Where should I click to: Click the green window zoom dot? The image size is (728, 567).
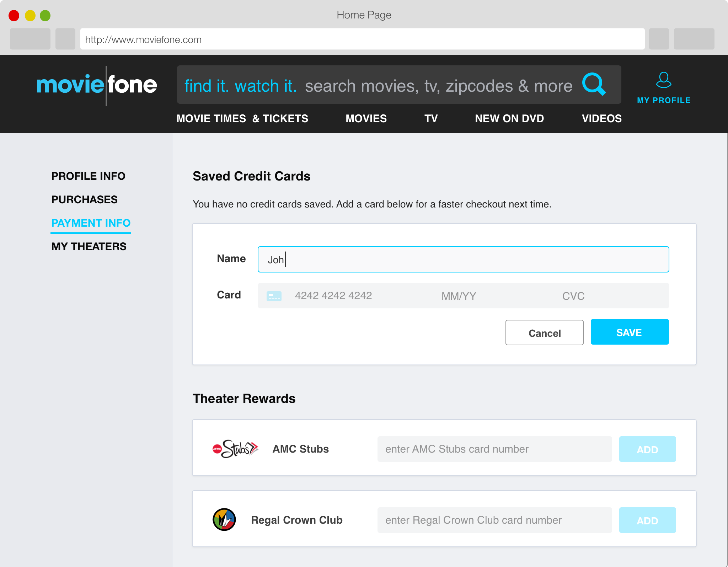pyautogui.click(x=45, y=16)
